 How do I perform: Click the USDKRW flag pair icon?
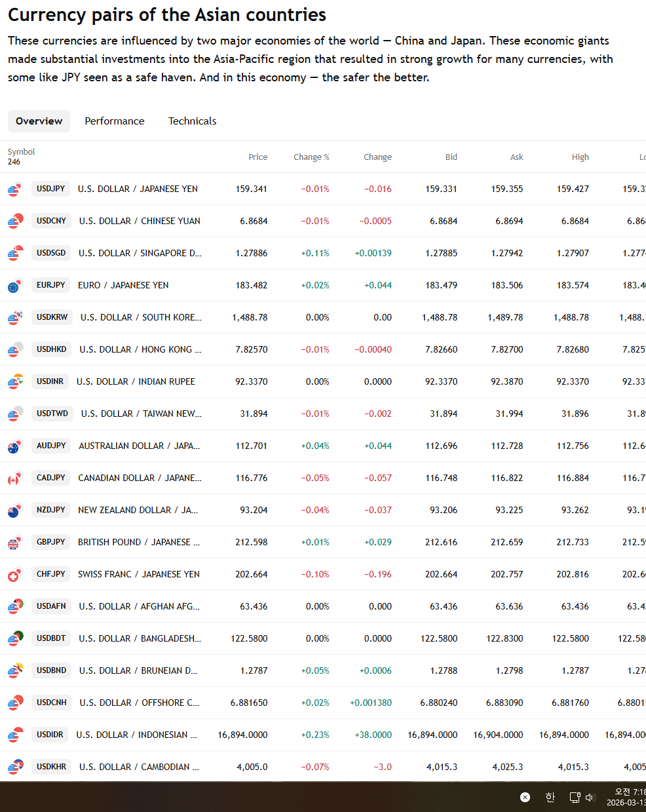(x=15, y=317)
